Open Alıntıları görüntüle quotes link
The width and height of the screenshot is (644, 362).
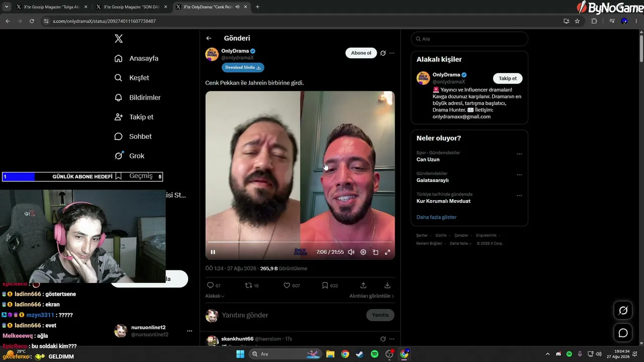point(372,296)
